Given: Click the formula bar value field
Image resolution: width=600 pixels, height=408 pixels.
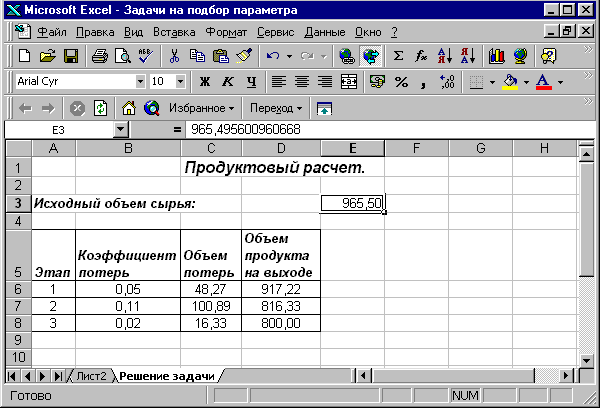Looking at the screenshot, I should (390, 129).
